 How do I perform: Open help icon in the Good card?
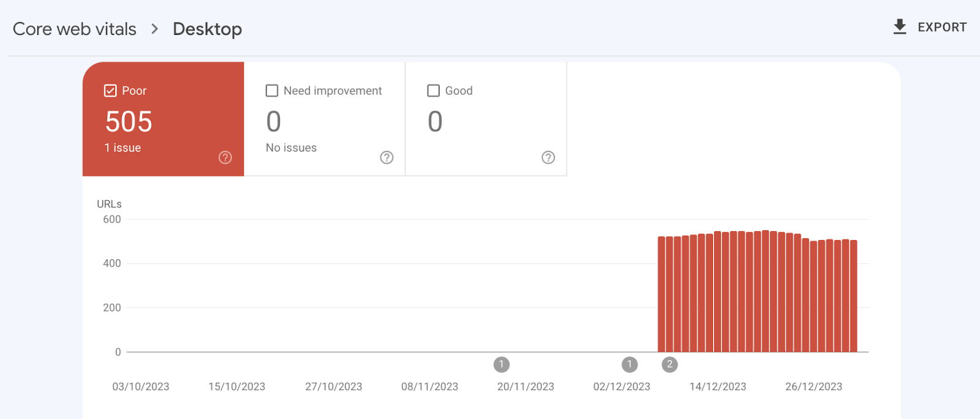pos(548,157)
